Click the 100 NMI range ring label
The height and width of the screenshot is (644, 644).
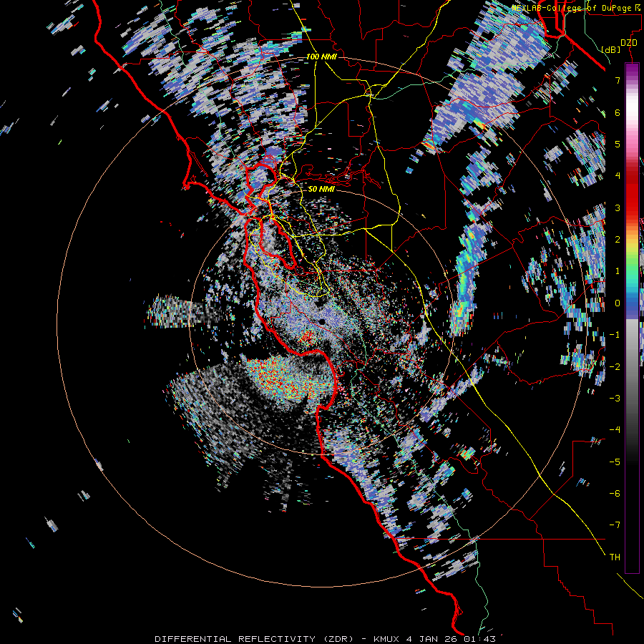321,57
